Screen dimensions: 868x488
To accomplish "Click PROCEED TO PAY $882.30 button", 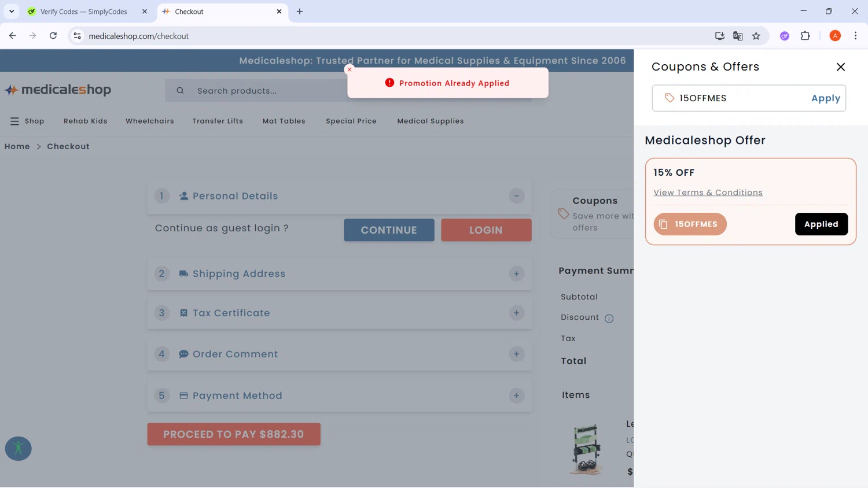I will click(234, 434).
